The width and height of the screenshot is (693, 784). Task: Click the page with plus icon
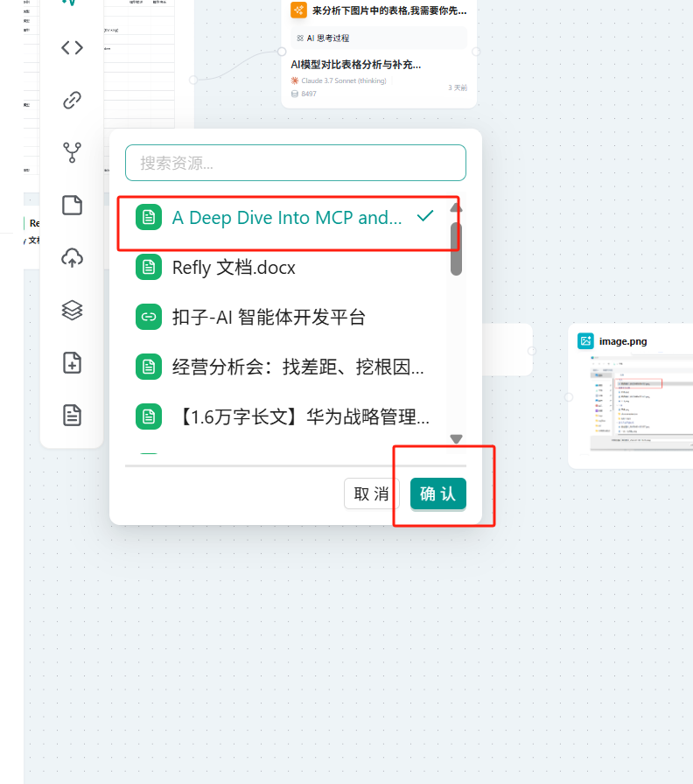72,362
